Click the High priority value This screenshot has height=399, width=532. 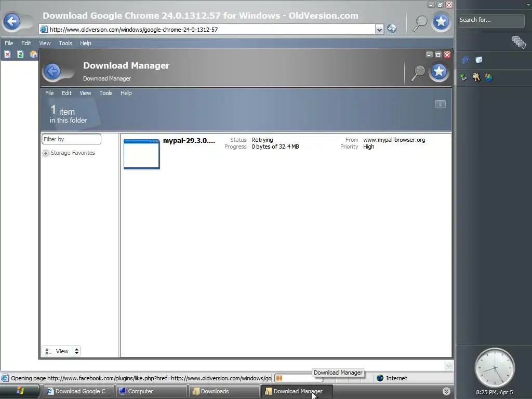(x=369, y=147)
